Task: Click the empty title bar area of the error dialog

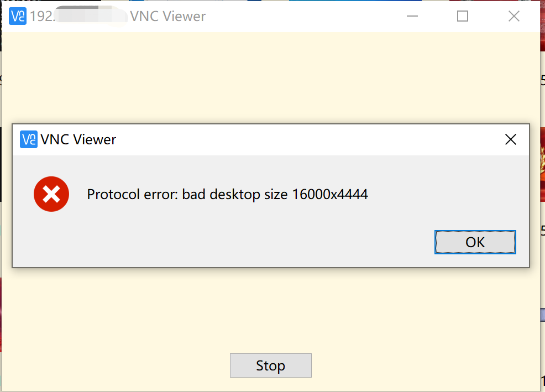Action: click(x=304, y=139)
